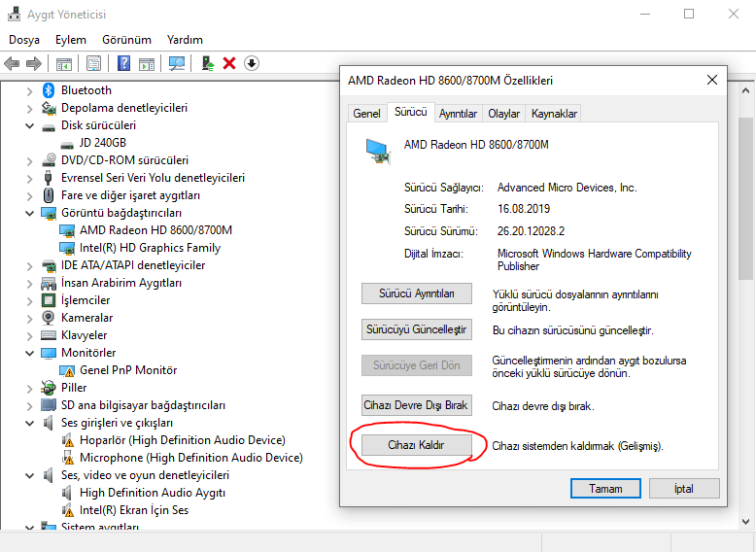Scan for hardware changes monitor icon
The image size is (756, 552).
click(x=177, y=63)
